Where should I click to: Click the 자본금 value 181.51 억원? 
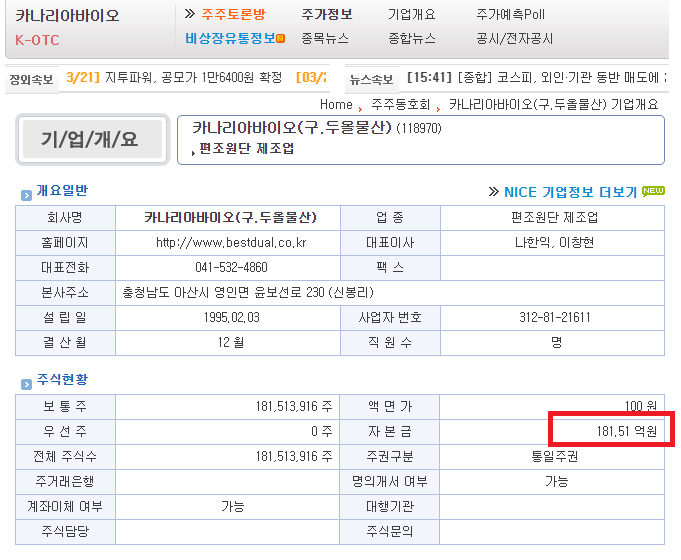click(627, 431)
